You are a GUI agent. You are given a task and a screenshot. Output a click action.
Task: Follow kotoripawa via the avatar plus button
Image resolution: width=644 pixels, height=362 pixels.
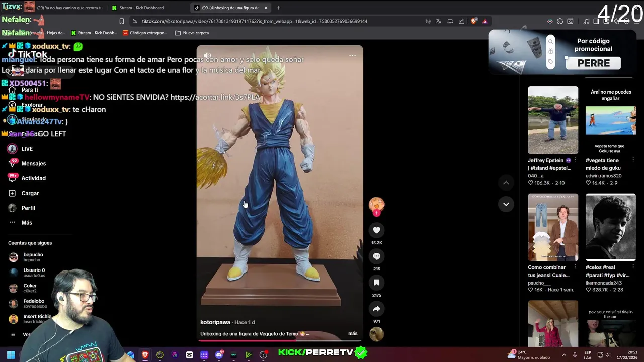pos(376,213)
